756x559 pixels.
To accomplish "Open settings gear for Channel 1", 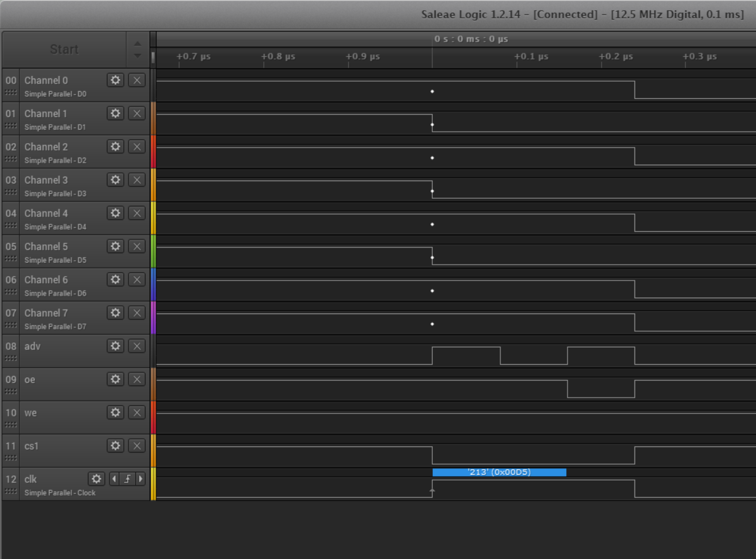I will coord(115,113).
